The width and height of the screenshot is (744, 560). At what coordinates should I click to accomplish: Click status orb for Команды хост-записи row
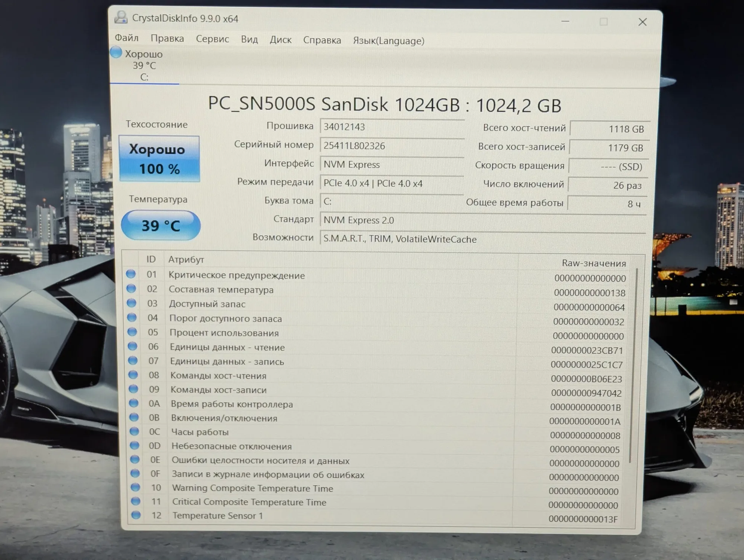[133, 389]
